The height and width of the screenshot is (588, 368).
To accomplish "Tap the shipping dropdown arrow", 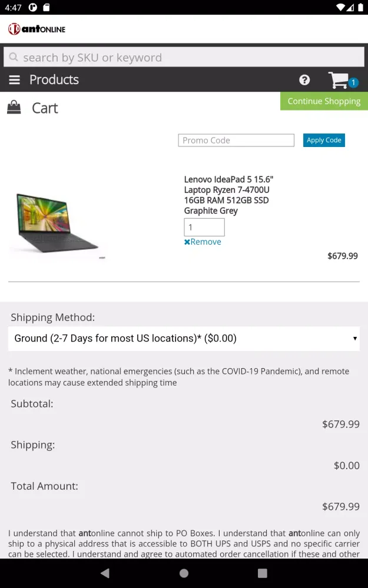I will pyautogui.click(x=355, y=338).
